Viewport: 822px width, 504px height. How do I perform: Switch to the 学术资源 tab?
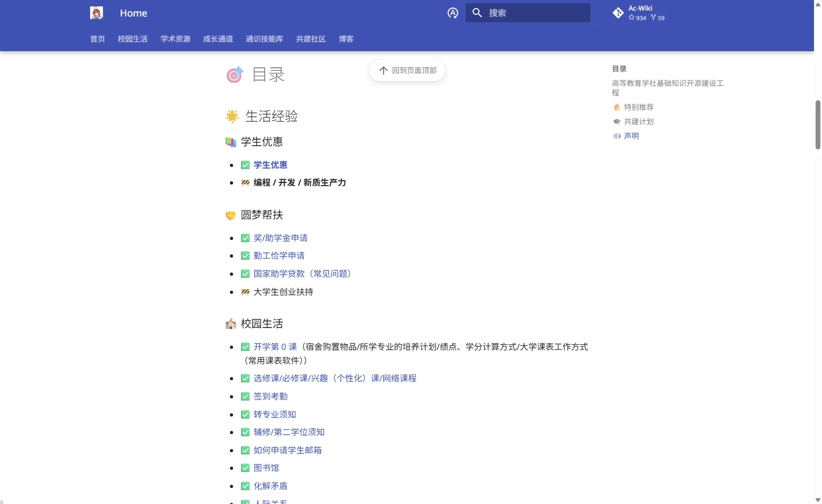[x=175, y=39]
